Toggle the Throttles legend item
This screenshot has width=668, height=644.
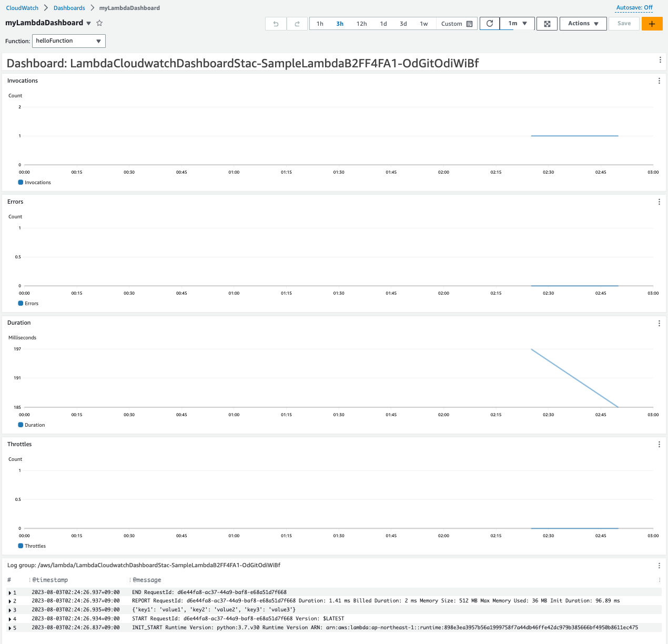[33, 546]
